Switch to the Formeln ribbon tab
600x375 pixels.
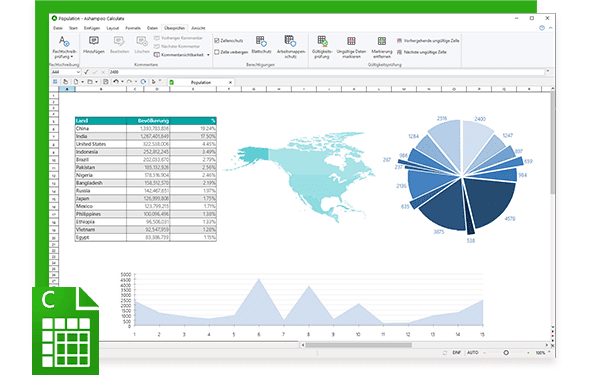coord(133,28)
